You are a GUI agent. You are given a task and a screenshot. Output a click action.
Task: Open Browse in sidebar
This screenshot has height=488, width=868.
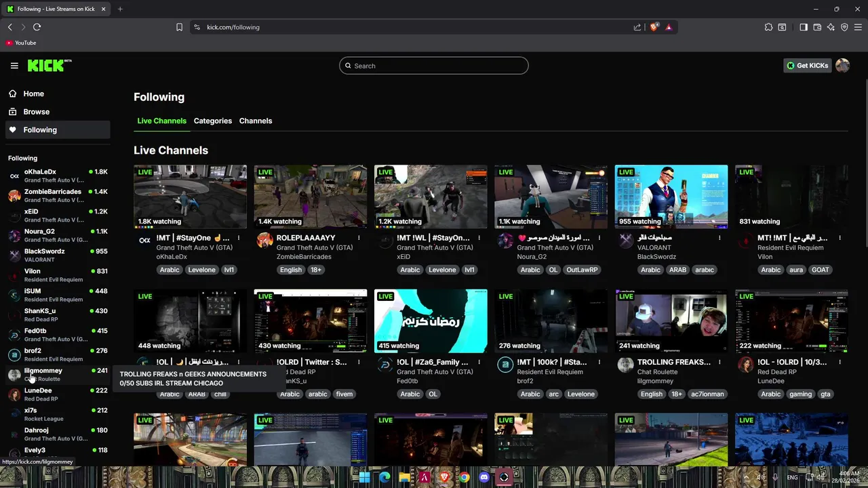click(x=58, y=112)
